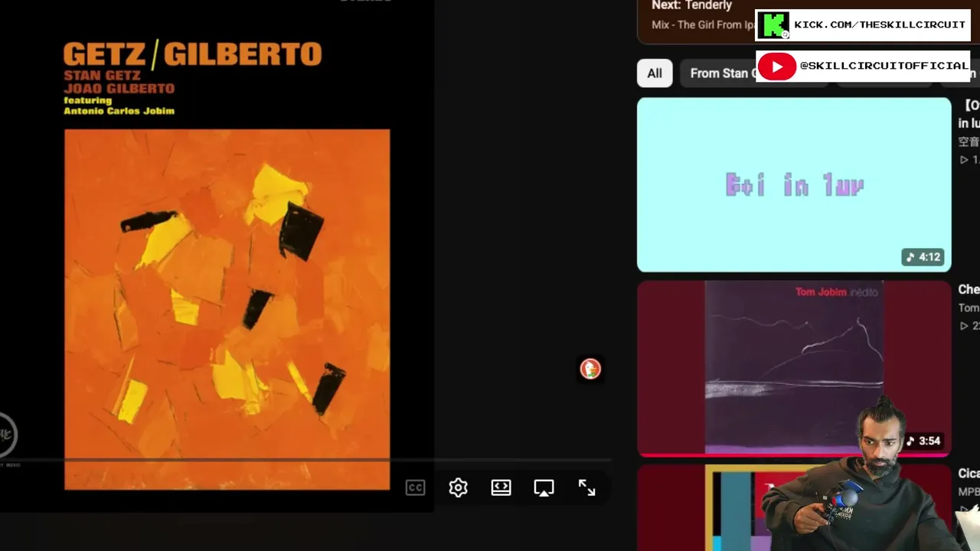
Task: Toggle closed captions with the CC button
Action: (415, 488)
